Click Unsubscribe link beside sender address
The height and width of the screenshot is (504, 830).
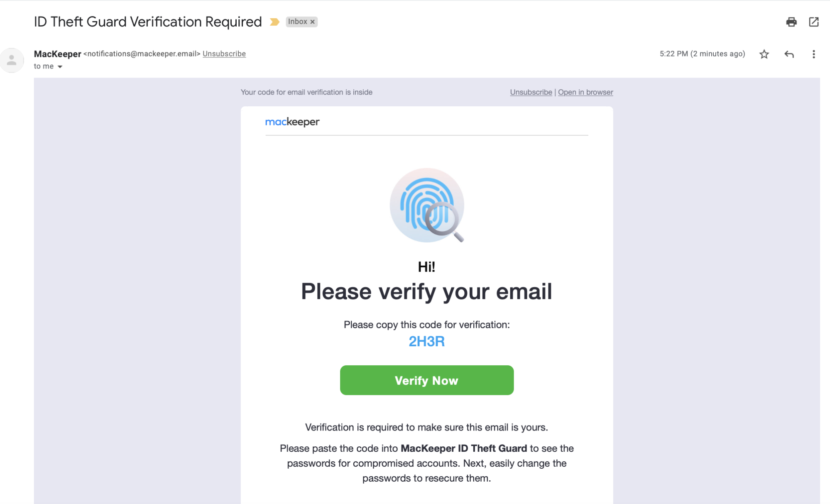coord(224,54)
